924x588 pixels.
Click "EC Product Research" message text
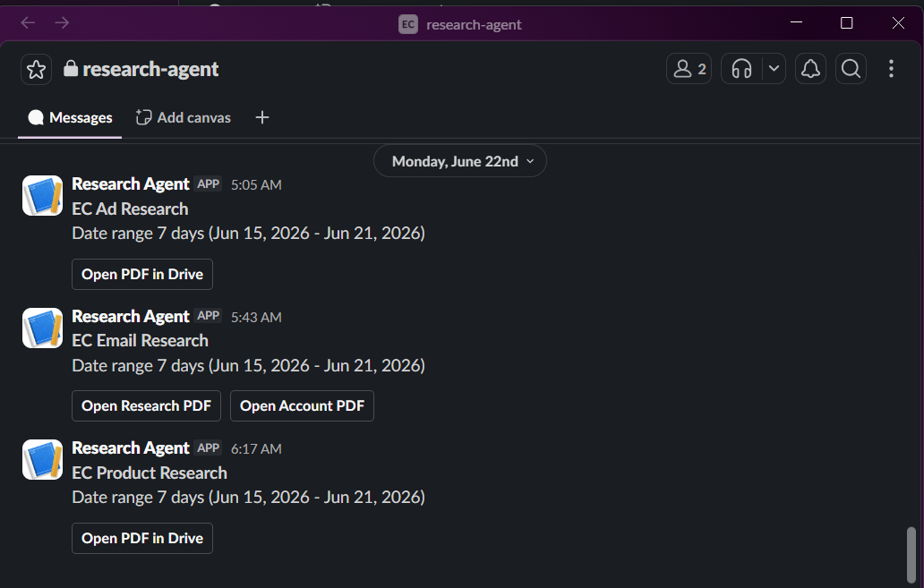coord(150,473)
